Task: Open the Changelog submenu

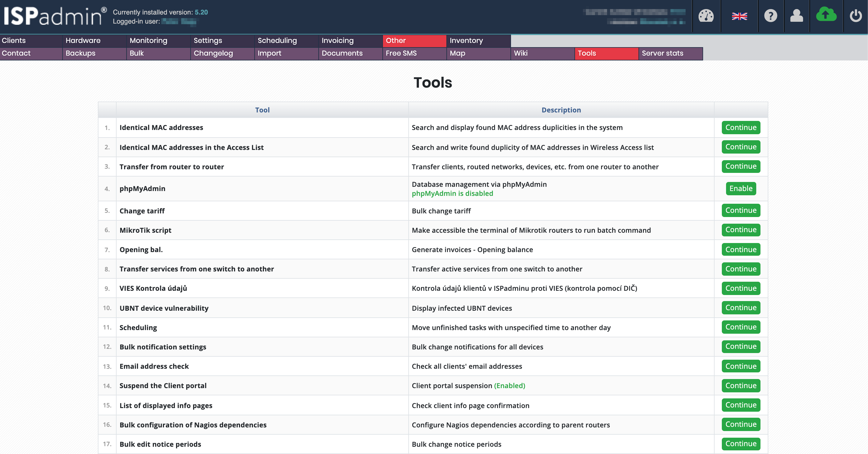Action: coord(223,53)
